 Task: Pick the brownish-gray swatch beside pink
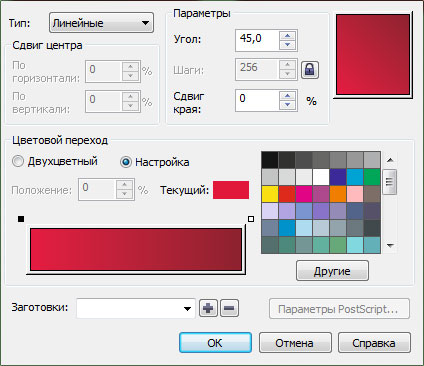pyautogui.click(x=372, y=194)
